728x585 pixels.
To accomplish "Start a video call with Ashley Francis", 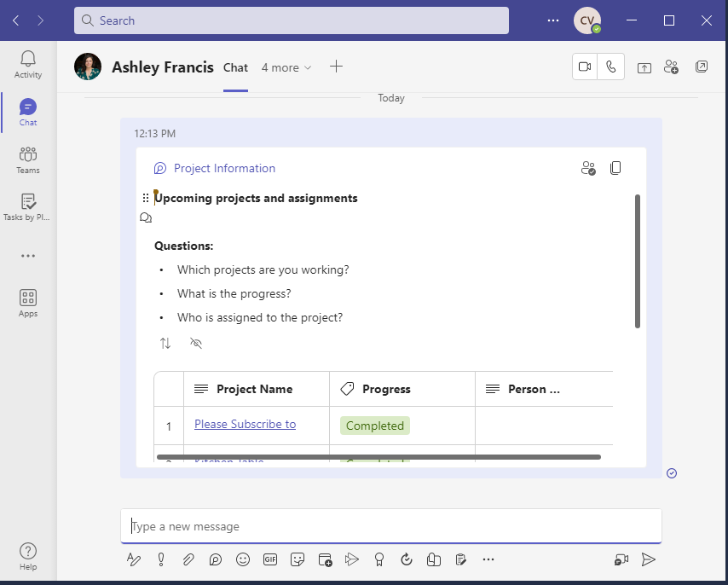I will click(585, 67).
